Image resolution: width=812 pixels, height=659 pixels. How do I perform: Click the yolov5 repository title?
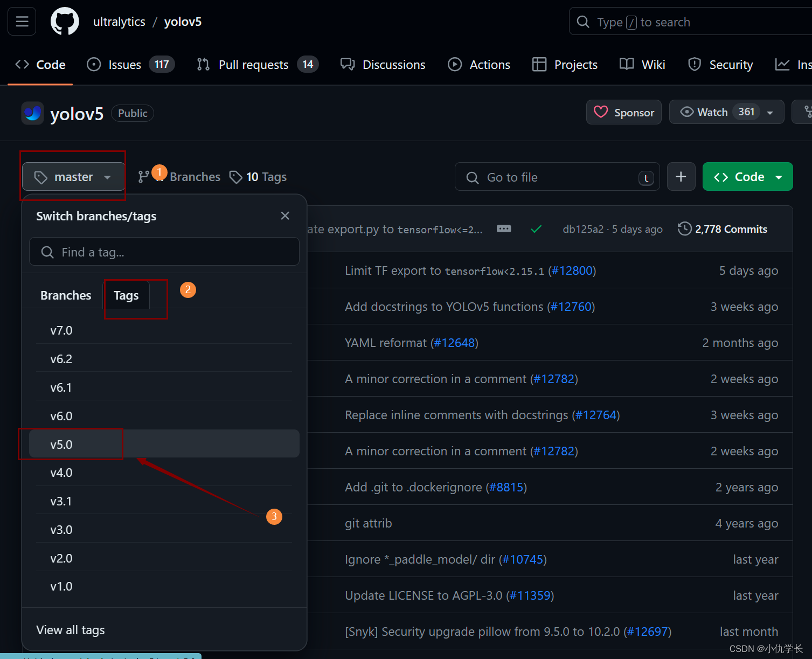pos(77,114)
